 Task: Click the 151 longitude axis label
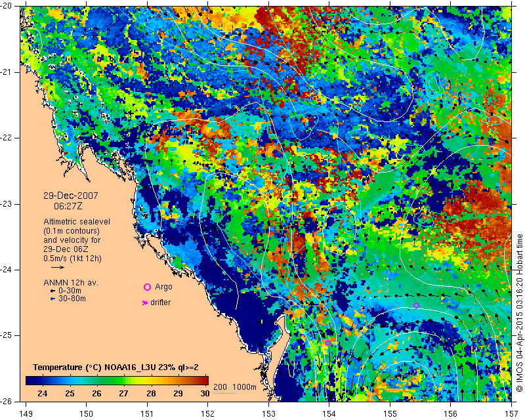click(x=147, y=414)
